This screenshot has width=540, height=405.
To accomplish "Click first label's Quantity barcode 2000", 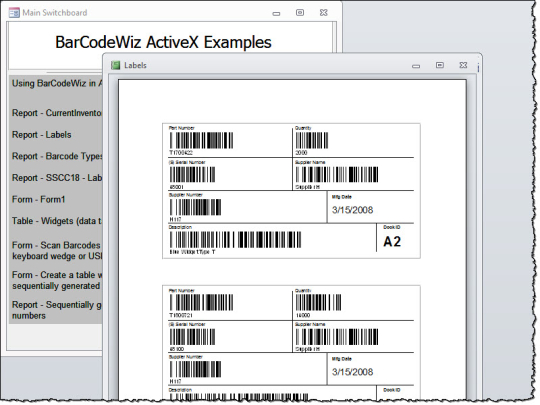I will point(312,141).
